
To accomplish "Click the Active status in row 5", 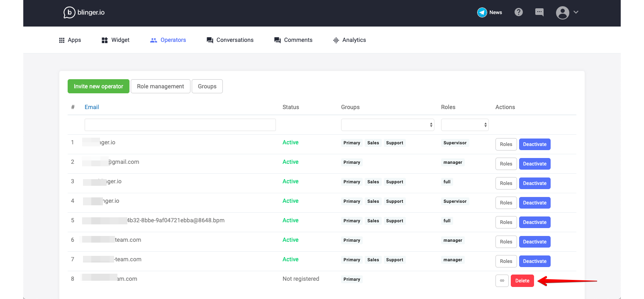I will (x=290, y=220).
